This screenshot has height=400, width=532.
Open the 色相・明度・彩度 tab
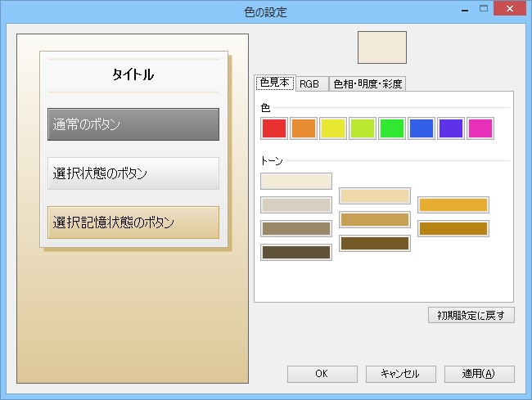(x=367, y=84)
